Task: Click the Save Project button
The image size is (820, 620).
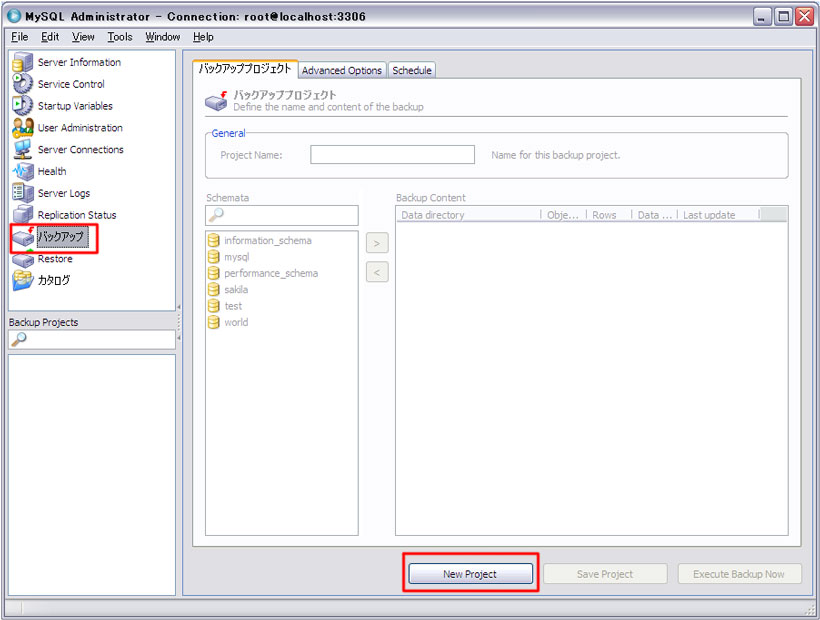Action: click(x=605, y=573)
